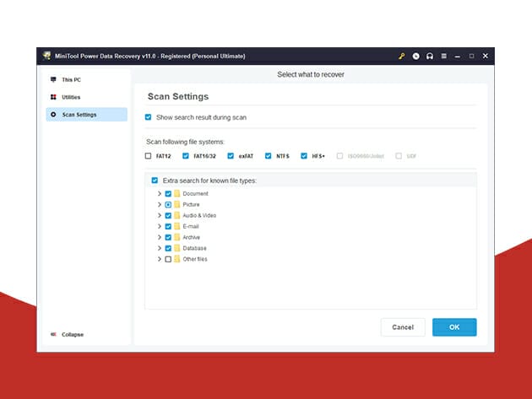Toggle the Other files checkbox
The image size is (532, 399).
coord(168,260)
